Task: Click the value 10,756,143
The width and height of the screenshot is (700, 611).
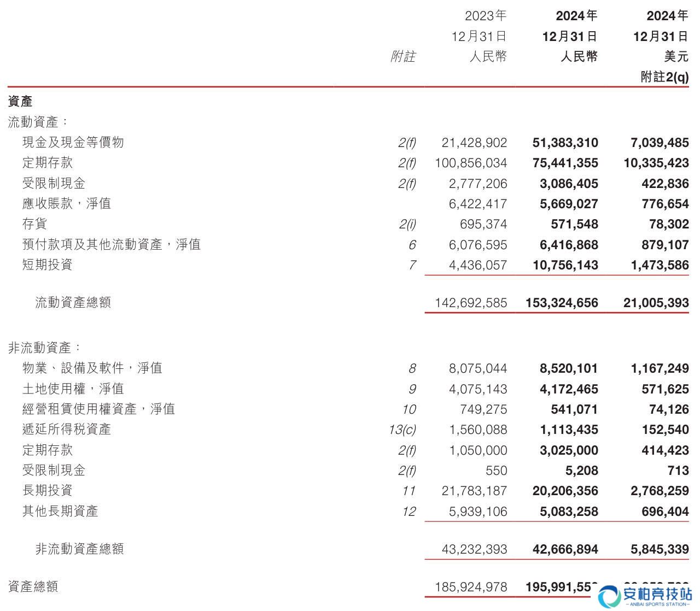Action: point(565,266)
